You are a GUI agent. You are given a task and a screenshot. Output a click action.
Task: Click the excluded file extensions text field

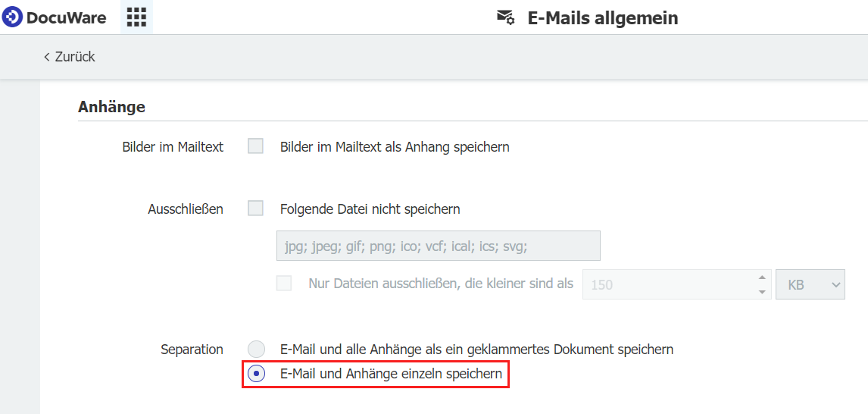point(439,246)
